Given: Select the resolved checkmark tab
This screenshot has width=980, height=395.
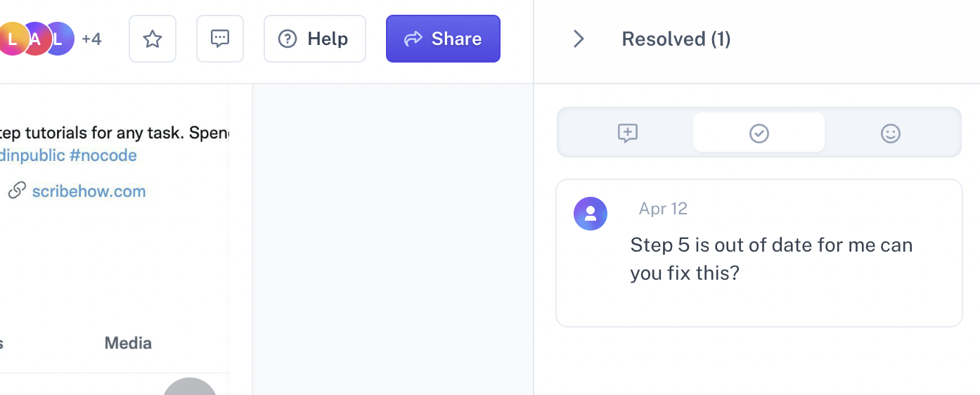Looking at the screenshot, I should [759, 133].
